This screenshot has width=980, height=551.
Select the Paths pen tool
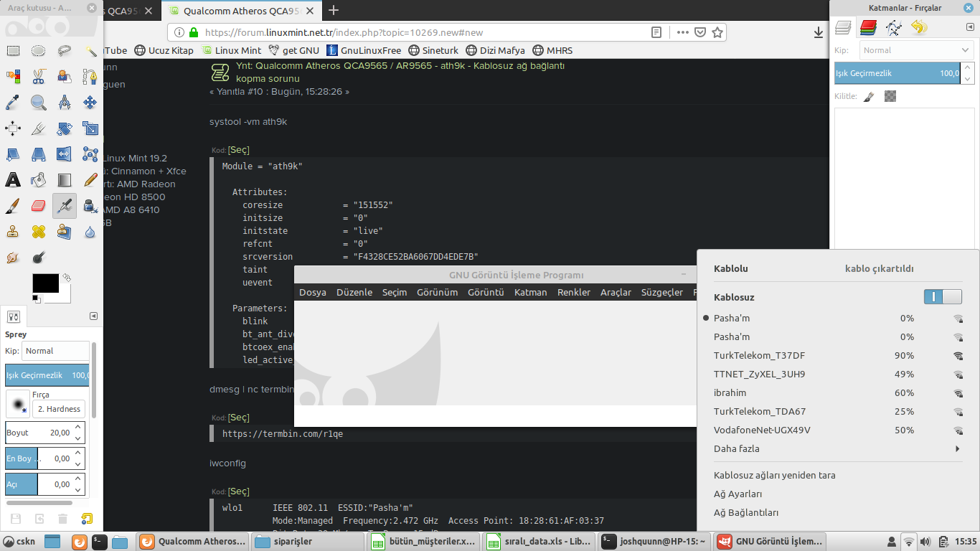click(x=90, y=77)
